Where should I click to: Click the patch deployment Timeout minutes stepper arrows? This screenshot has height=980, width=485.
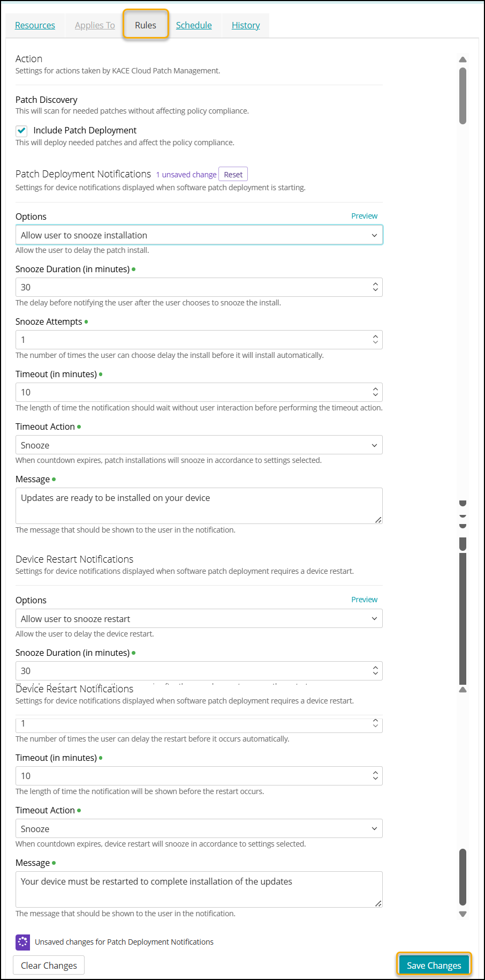click(x=375, y=392)
